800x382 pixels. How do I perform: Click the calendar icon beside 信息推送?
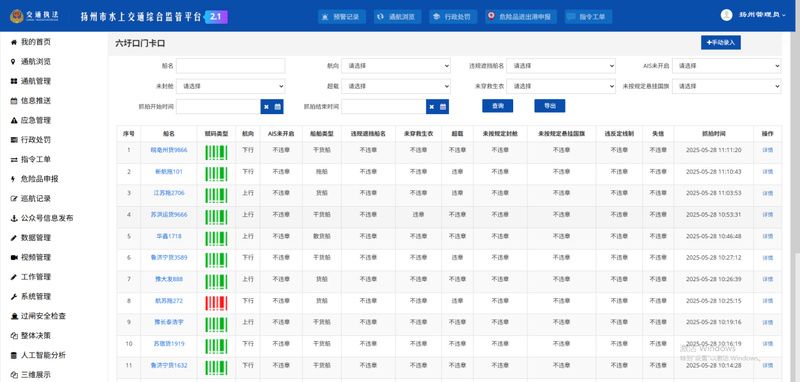point(14,101)
